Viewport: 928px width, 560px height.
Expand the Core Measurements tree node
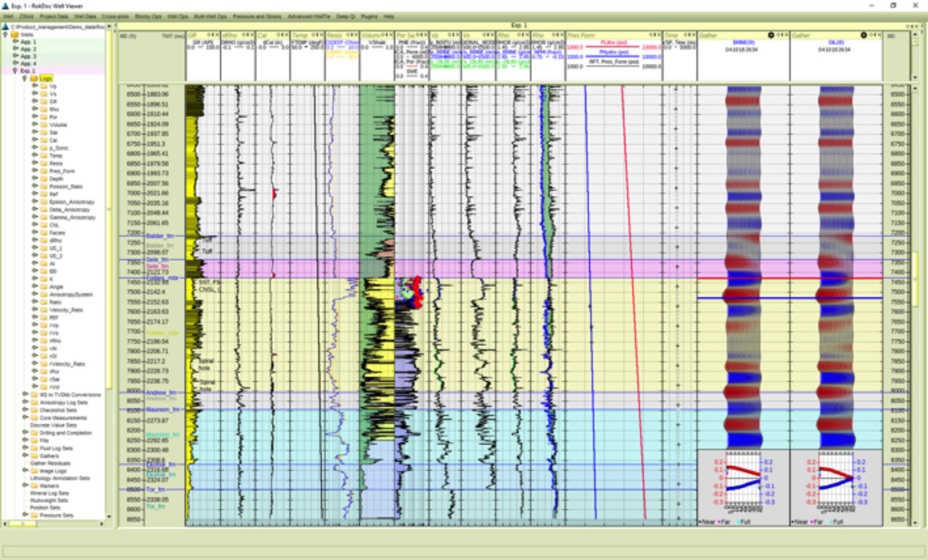coord(25,418)
